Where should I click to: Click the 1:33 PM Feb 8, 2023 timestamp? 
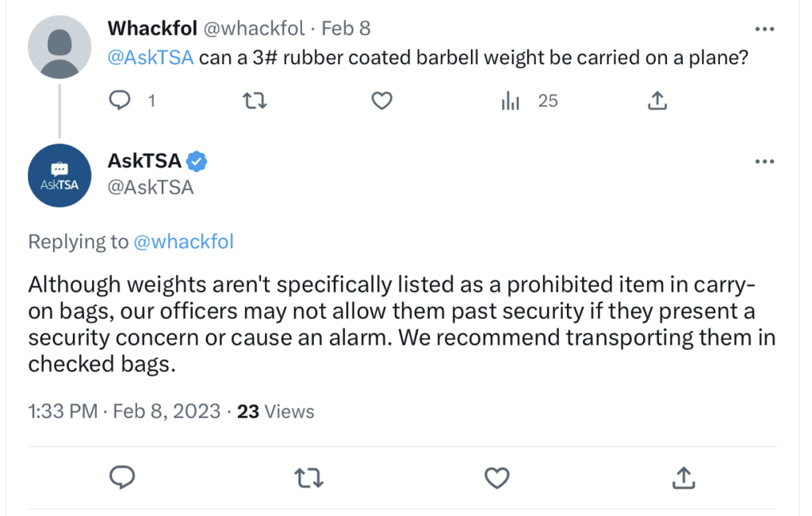[124, 411]
